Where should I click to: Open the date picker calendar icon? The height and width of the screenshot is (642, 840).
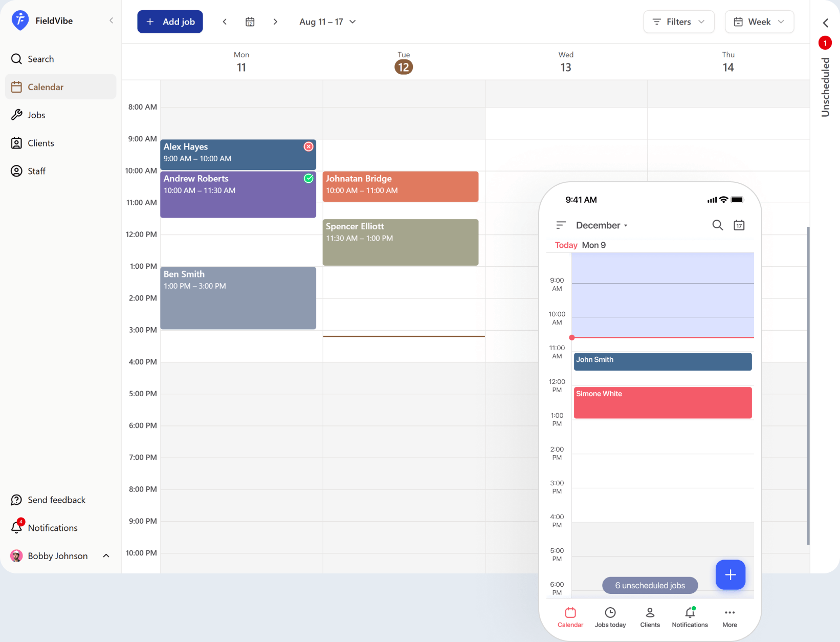pyautogui.click(x=250, y=22)
